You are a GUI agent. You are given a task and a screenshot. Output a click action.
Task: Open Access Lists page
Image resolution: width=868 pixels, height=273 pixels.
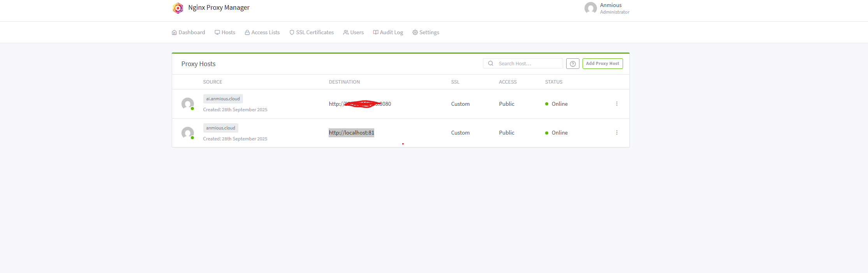(x=262, y=32)
